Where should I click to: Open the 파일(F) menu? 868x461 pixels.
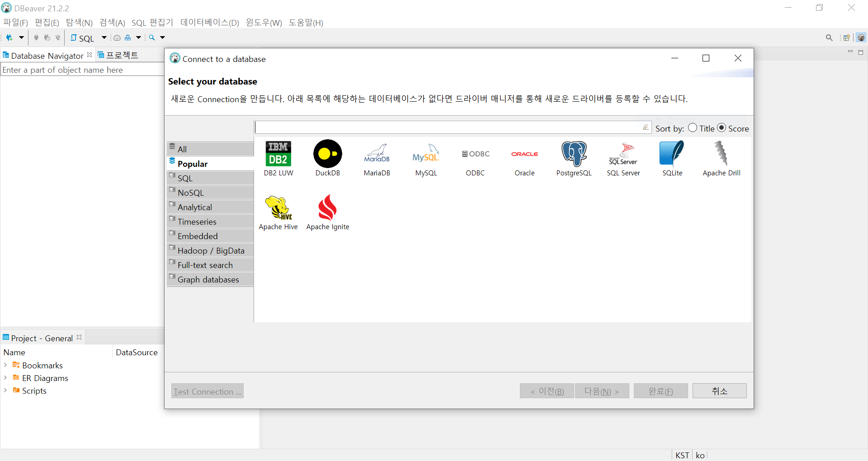pyautogui.click(x=16, y=23)
